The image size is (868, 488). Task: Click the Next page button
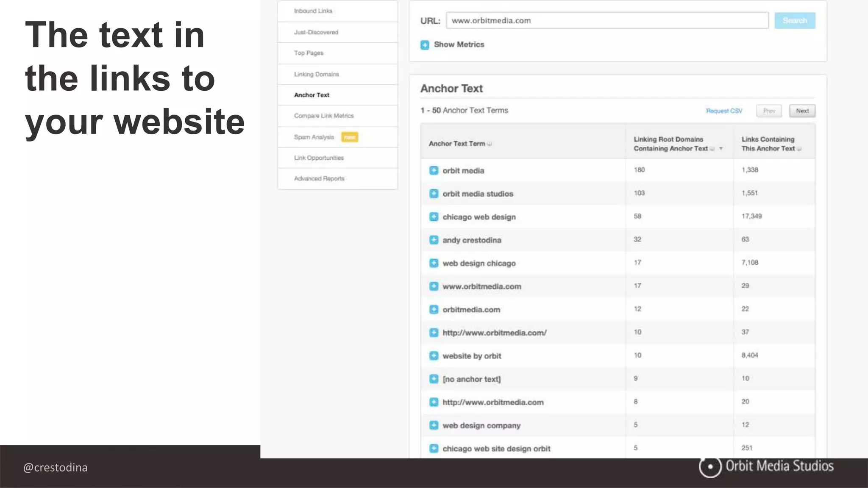(802, 111)
